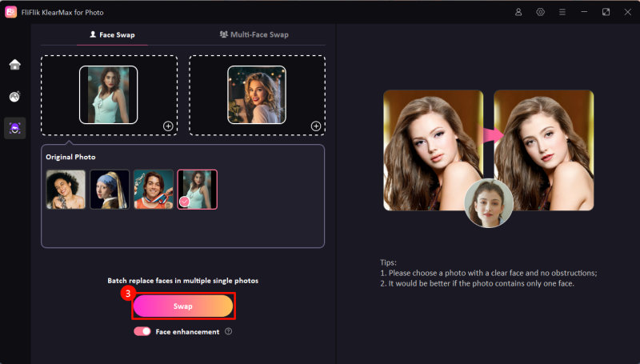Click the blonde woman target face image
Viewport: 640px width, 364px height.
(x=256, y=94)
